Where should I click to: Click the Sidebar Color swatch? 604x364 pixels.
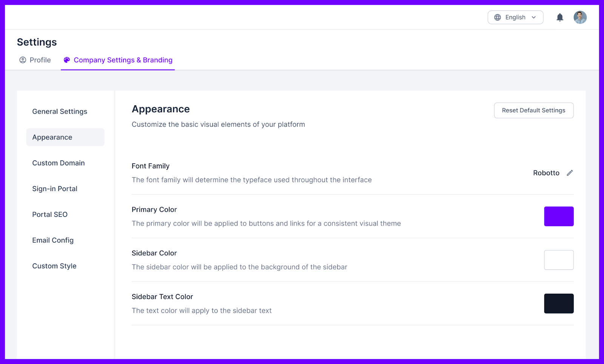tap(559, 260)
